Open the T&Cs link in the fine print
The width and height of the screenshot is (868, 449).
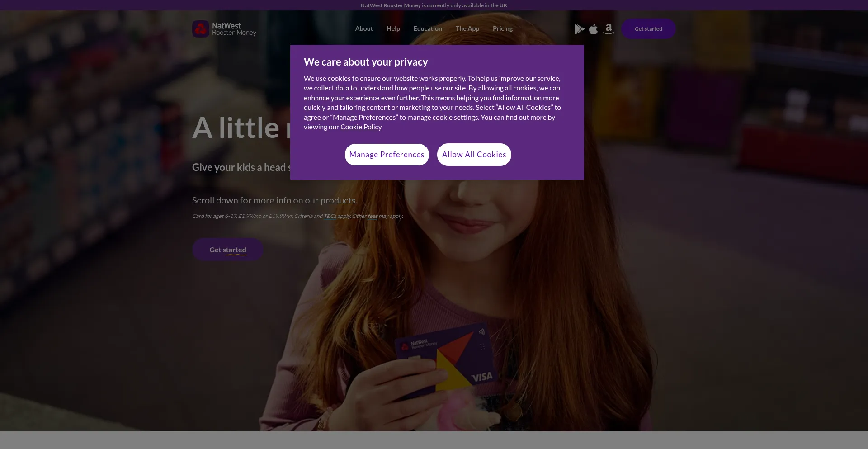point(330,216)
